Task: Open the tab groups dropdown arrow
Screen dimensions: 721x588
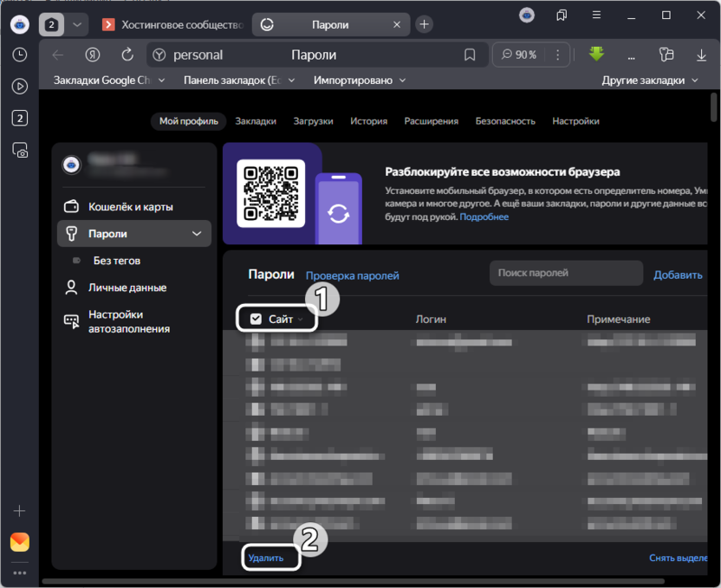Action: [x=76, y=24]
